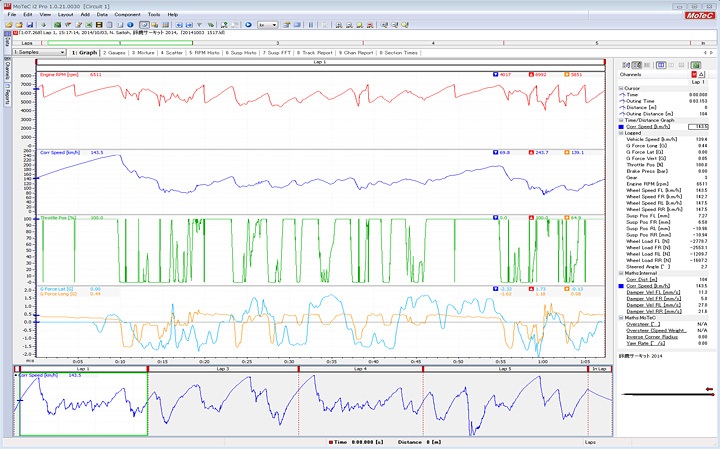Image resolution: width=720 pixels, height=449 pixels.
Task: Switch to the Track Report tab
Action: 315,52
